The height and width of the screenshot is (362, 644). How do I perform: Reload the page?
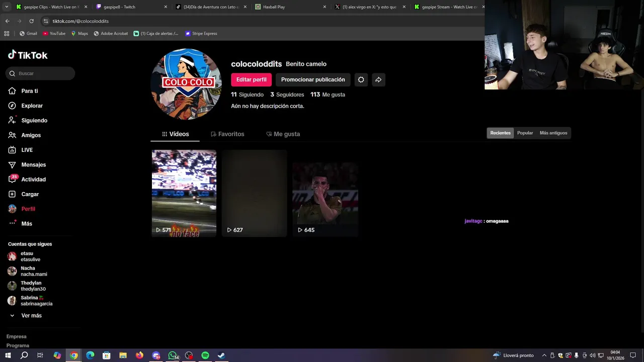(31, 21)
